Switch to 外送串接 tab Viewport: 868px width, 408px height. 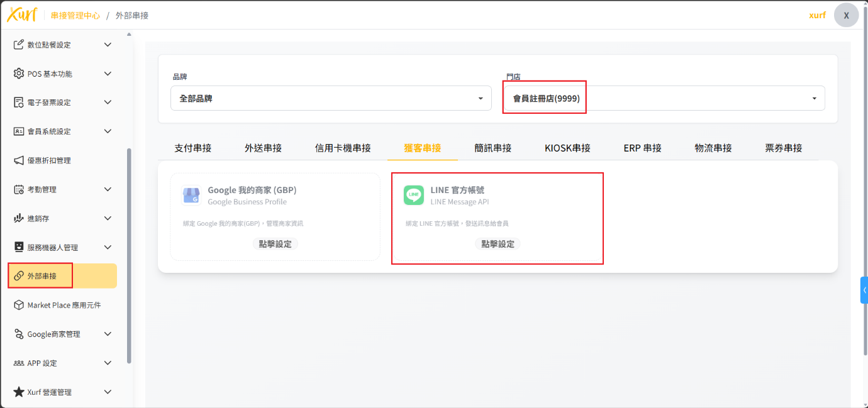(264, 148)
